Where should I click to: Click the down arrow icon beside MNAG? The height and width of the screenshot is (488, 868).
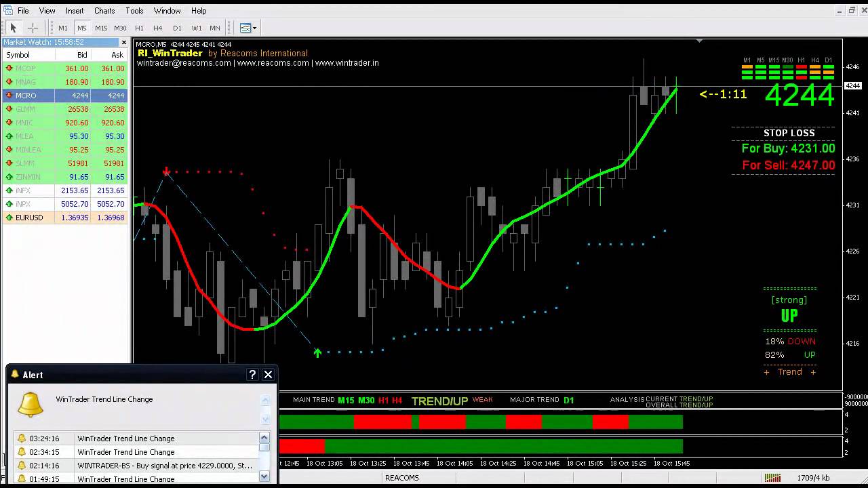pos(9,82)
